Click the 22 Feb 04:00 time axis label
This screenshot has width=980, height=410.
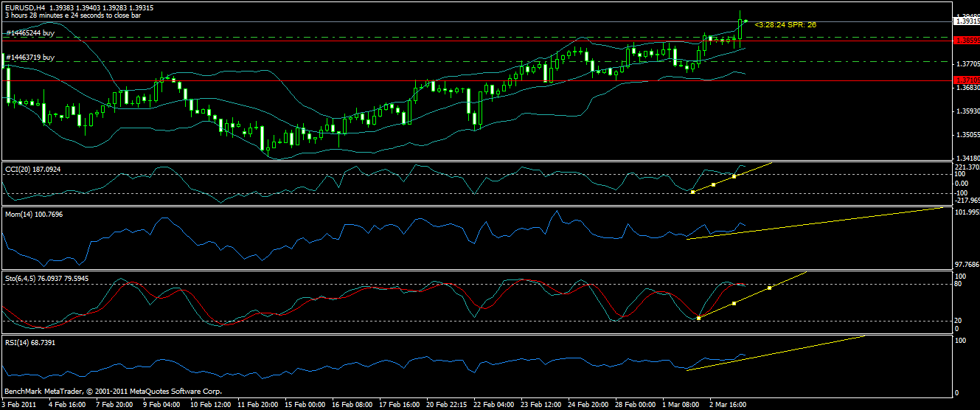point(493,404)
